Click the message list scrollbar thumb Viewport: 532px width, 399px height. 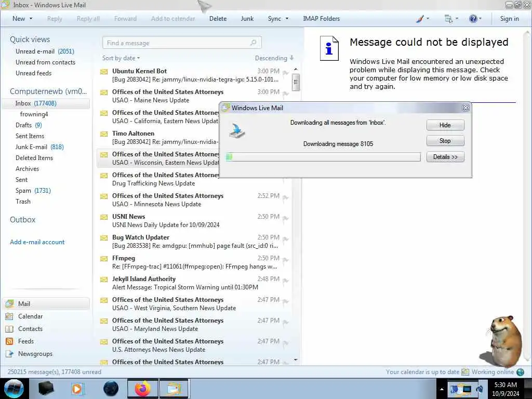click(x=296, y=82)
